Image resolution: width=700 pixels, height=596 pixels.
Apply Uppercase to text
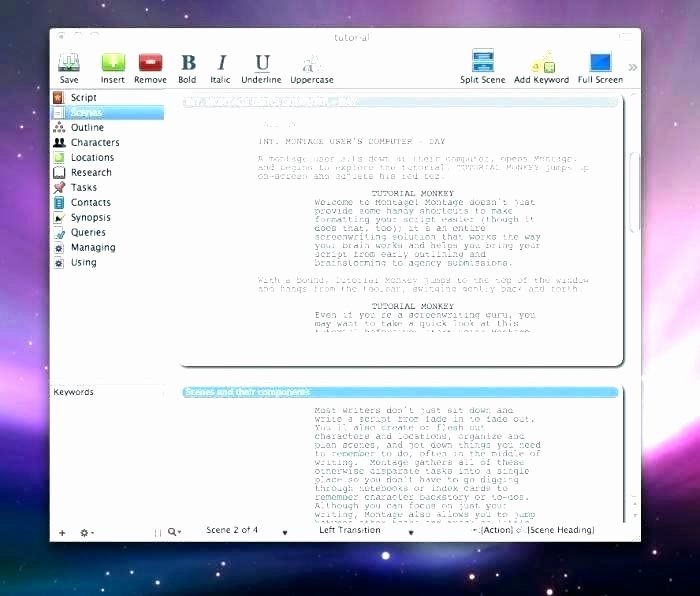tap(312, 67)
